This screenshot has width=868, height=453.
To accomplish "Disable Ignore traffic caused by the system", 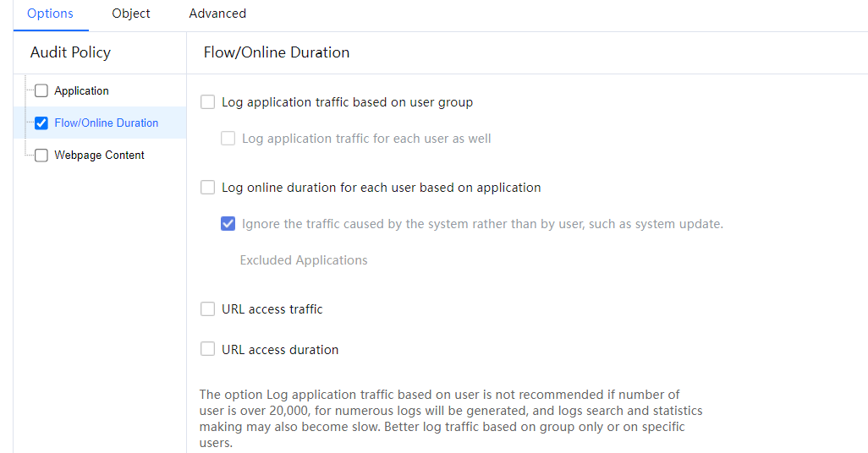I will [228, 224].
